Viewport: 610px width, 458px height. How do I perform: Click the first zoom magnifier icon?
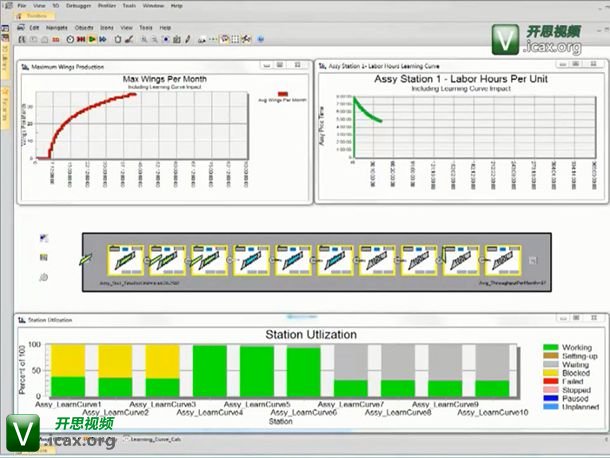coord(144,39)
